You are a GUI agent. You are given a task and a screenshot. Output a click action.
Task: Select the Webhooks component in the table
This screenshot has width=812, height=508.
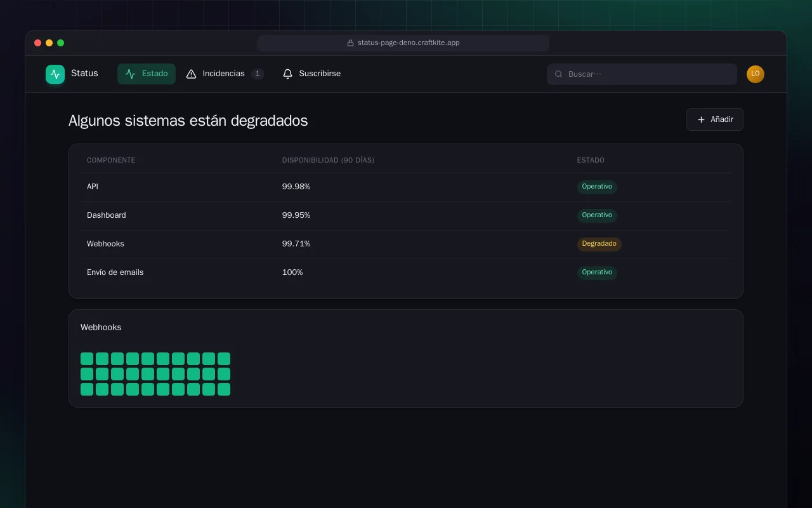click(105, 244)
